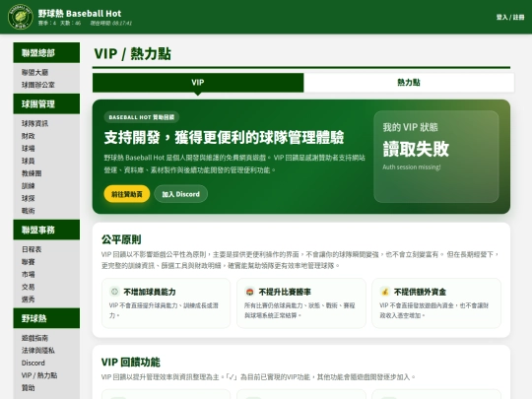The image size is (532, 399).
Task: Open the 野球熱 Baseball Hot site title
Action: 80,13
